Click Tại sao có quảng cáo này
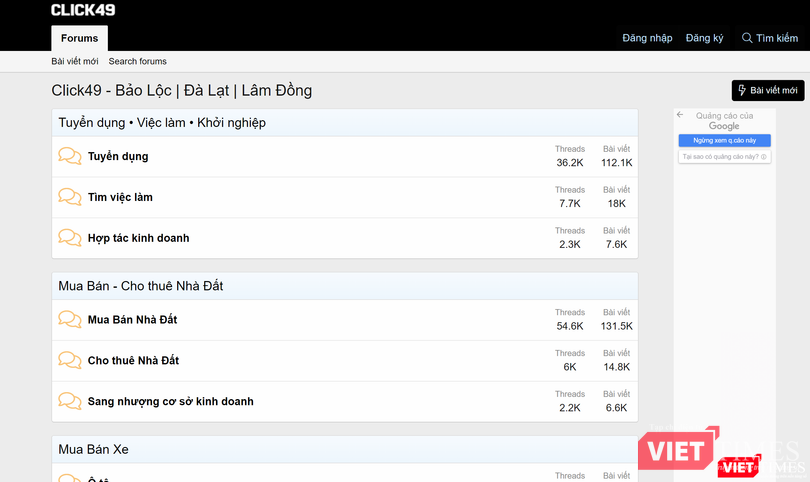810x482 pixels. (x=724, y=156)
